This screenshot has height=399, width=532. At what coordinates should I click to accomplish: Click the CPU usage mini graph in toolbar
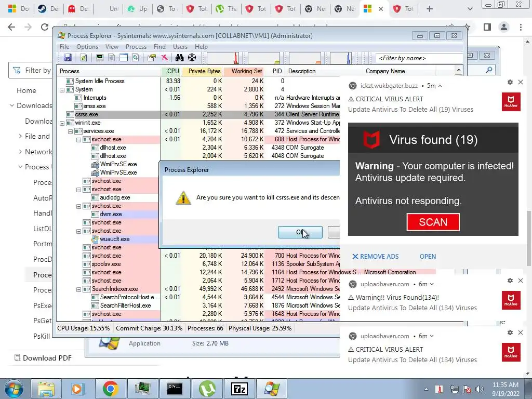pyautogui.click(x=222, y=58)
